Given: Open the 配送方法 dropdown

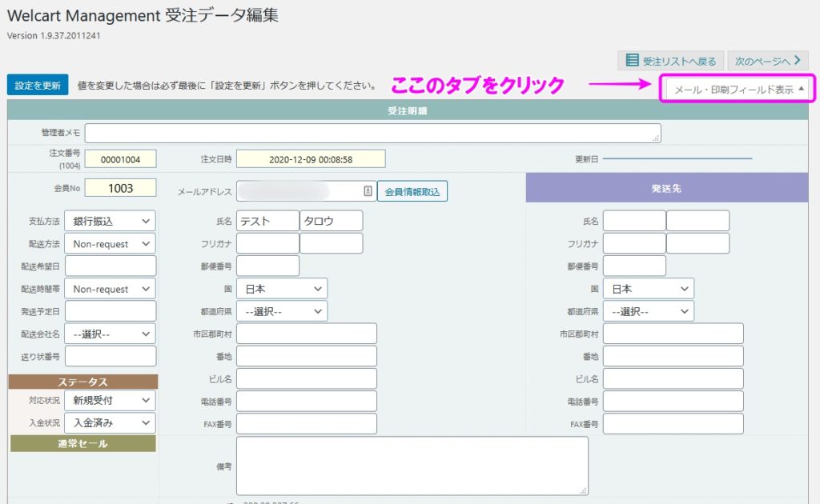Looking at the screenshot, I should pos(111,243).
